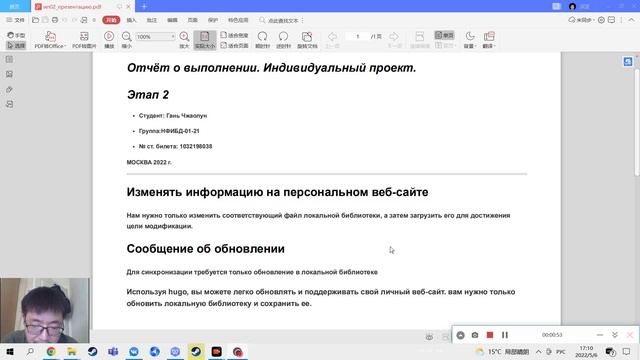Image resolution: width=640 pixels, height=360 pixels.
Task: Open the cloud sync (未同步) dropdown
Action: (581, 20)
